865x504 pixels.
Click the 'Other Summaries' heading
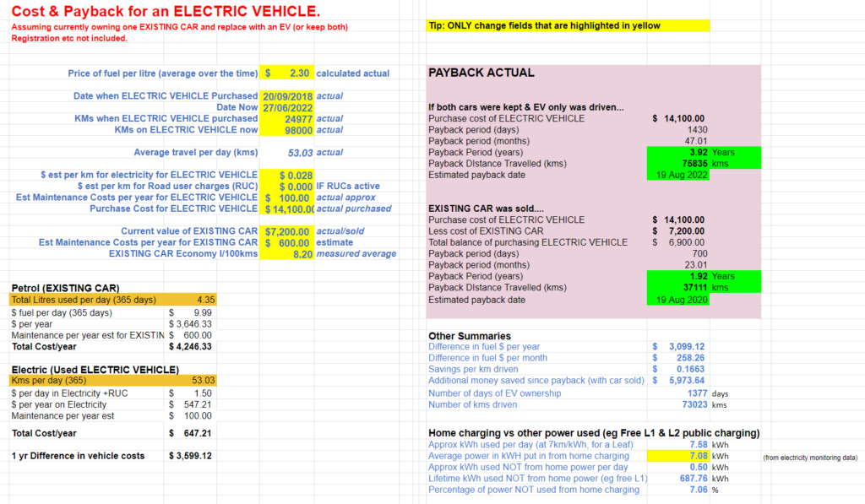click(470, 336)
